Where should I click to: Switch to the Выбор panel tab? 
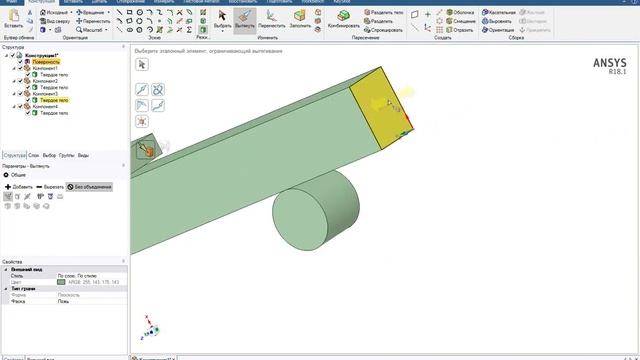click(49, 155)
